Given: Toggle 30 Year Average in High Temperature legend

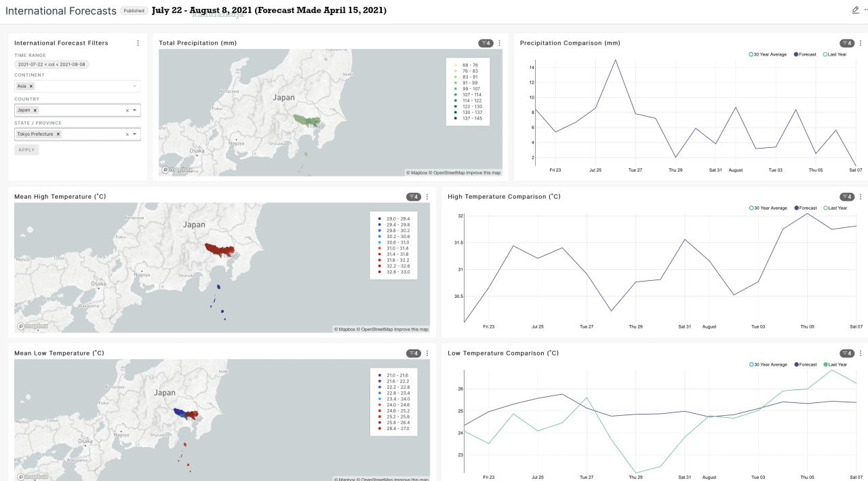Looking at the screenshot, I should pos(768,208).
